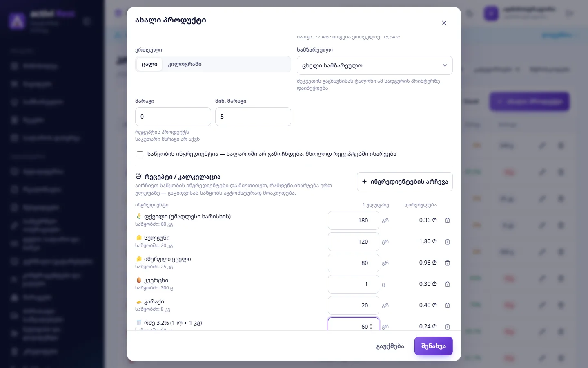Viewport: 588px width, 368px height.
Task: Delete the იმერული ყველი ingredient
Action: [448, 263]
